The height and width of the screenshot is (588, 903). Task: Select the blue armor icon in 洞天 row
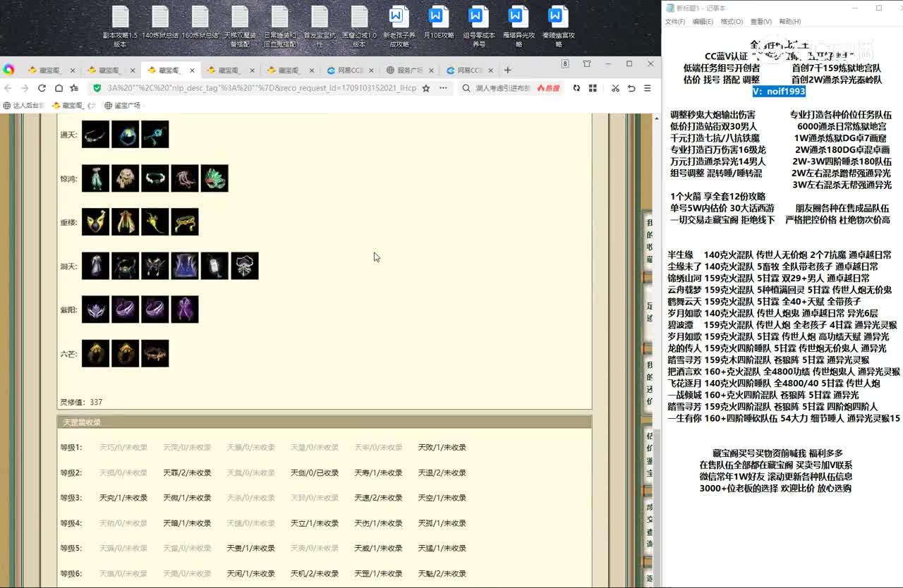(x=184, y=266)
